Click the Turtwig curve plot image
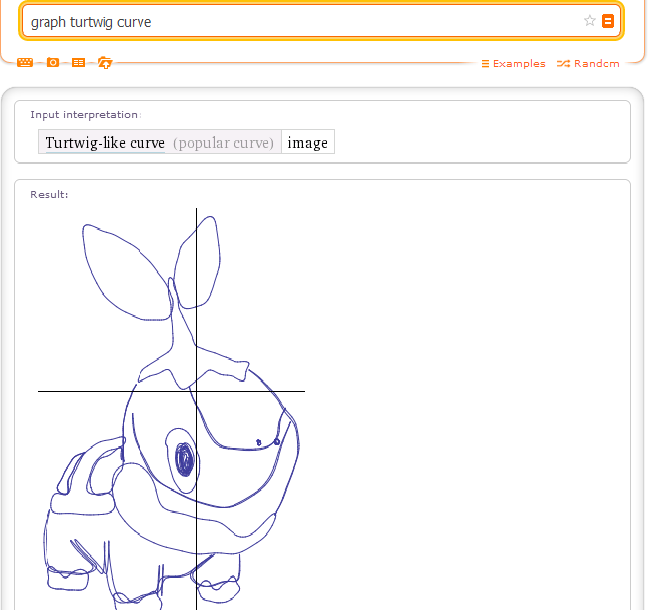Image resolution: width=655 pixels, height=610 pixels. pyautogui.click(x=172, y=408)
